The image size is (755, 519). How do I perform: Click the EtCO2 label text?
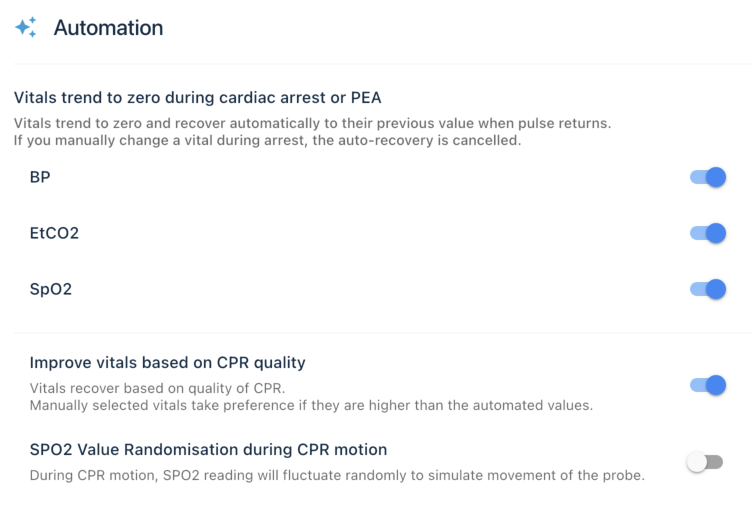tap(54, 233)
